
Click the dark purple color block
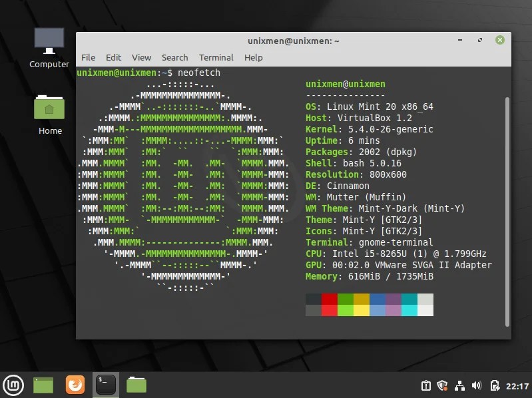click(x=394, y=299)
